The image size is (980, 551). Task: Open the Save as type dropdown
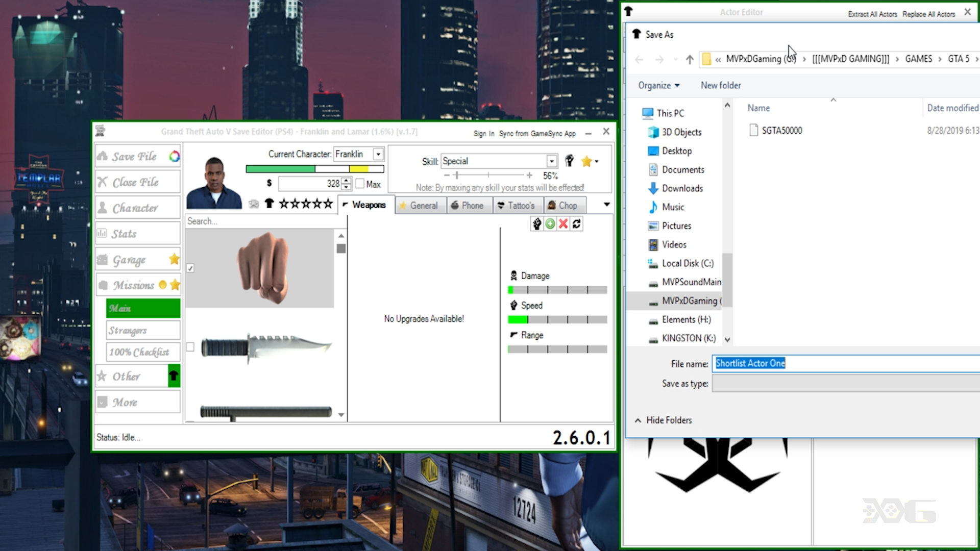coord(846,384)
